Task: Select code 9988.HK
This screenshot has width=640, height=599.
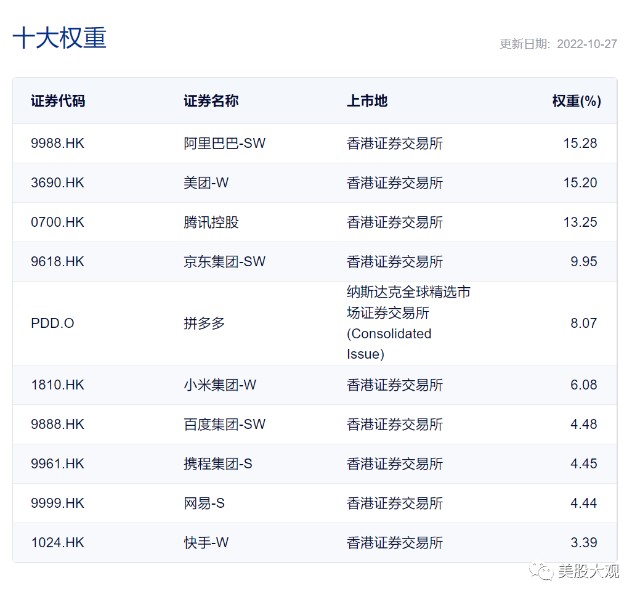Action: coord(58,143)
